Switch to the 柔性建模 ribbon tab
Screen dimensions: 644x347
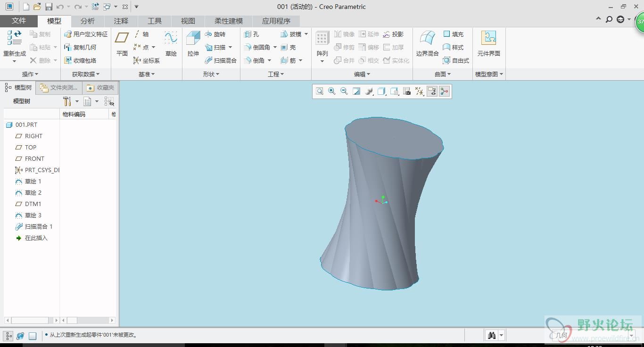(229, 21)
